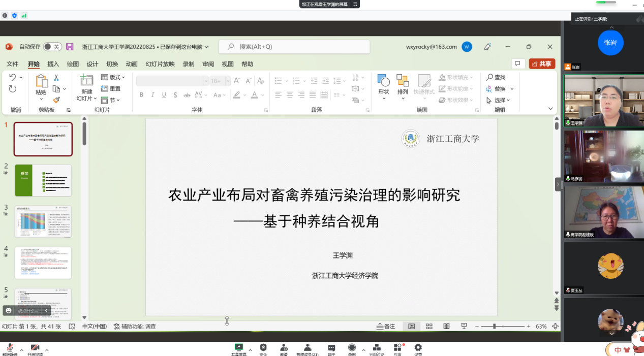
Task: Click the purple Save icon in title bar
Action: click(70, 47)
